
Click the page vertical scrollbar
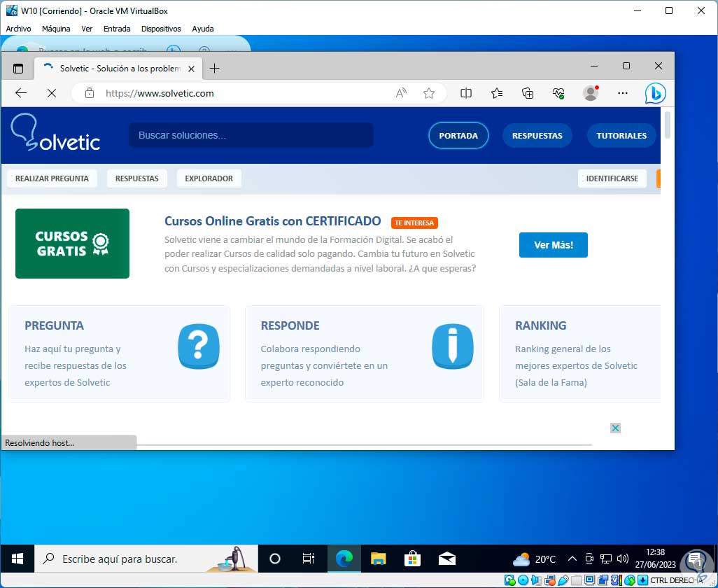[667, 125]
